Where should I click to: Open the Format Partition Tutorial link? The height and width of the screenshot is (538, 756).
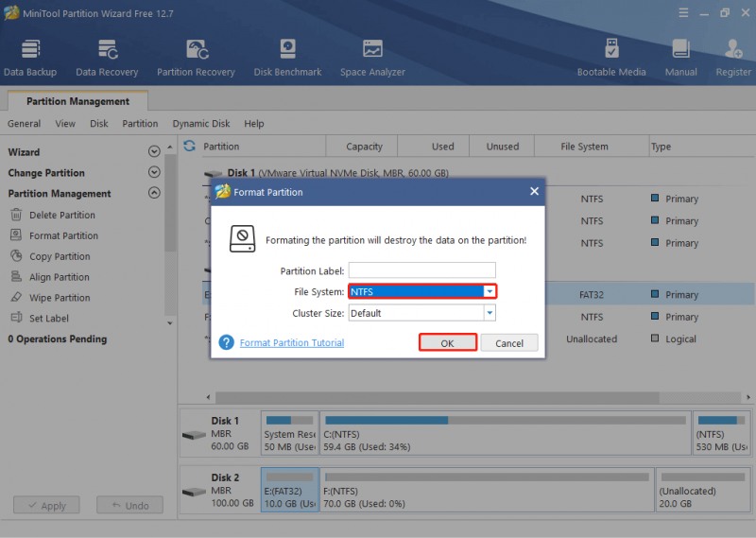(x=292, y=342)
